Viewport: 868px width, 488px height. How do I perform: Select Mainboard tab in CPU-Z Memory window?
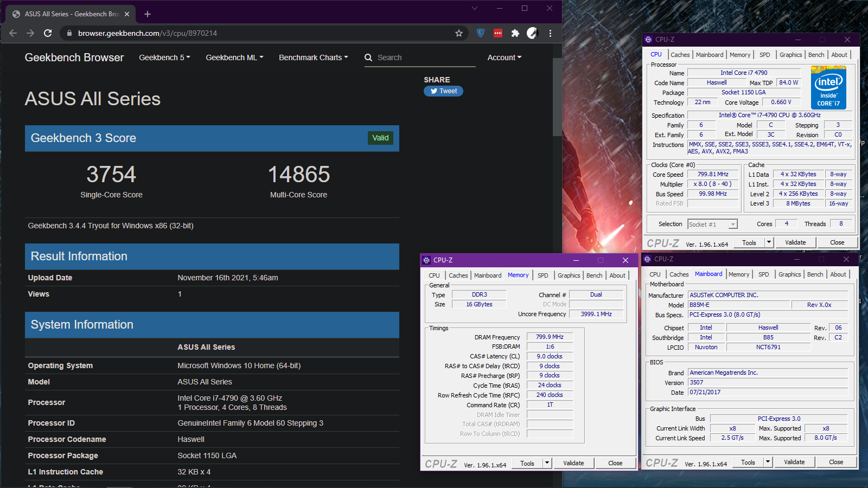[488, 275]
